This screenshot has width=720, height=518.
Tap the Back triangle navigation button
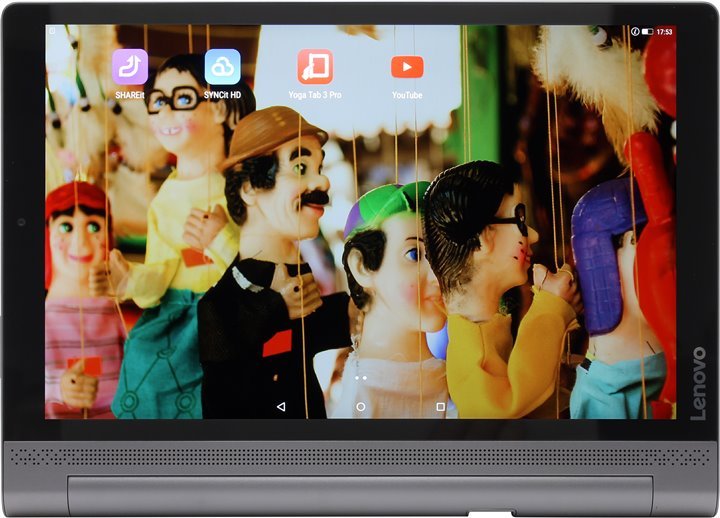click(x=281, y=407)
